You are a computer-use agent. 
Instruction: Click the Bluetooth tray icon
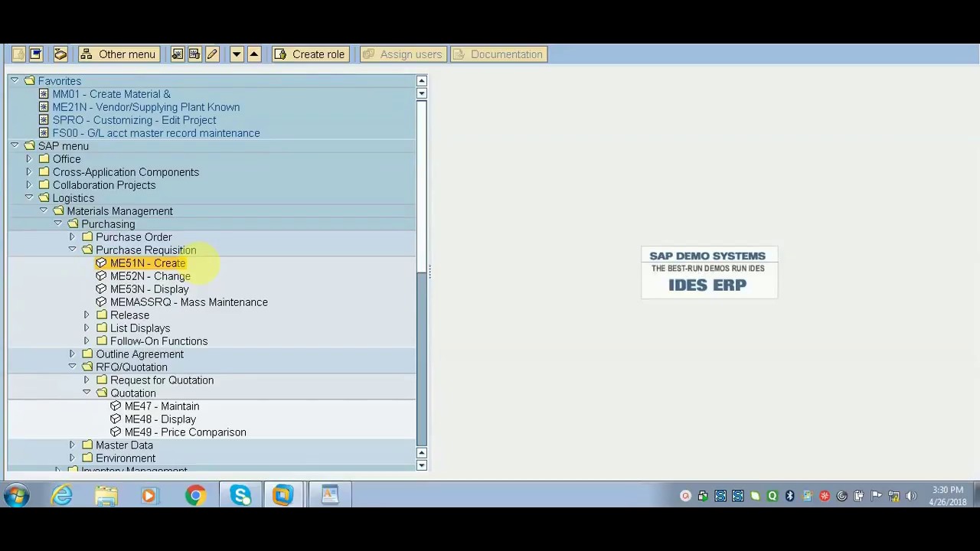pyautogui.click(x=789, y=496)
